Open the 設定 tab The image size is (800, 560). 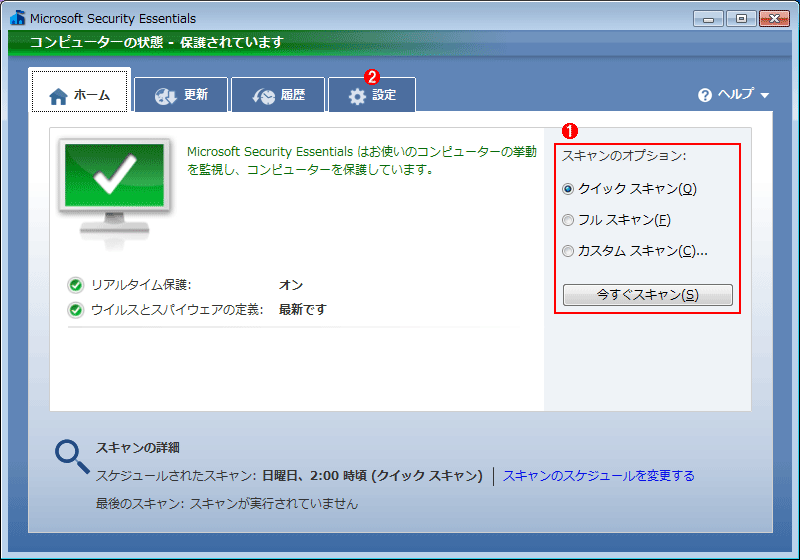(372, 95)
